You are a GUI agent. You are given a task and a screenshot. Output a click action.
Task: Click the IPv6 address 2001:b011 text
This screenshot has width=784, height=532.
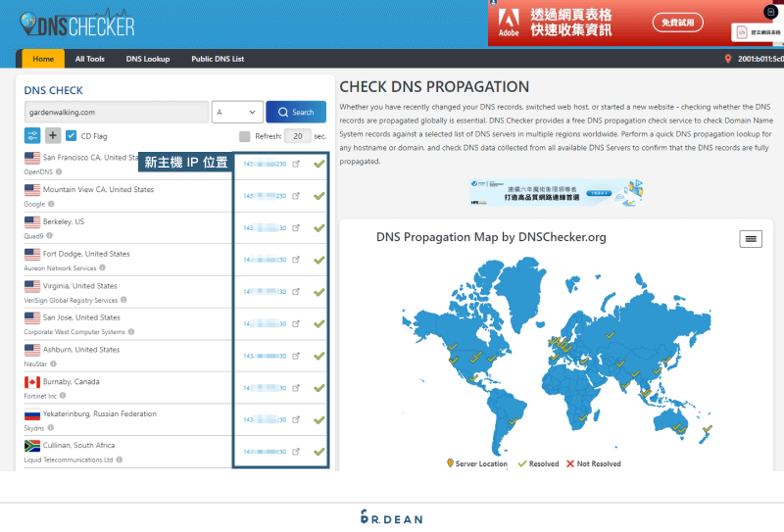point(760,59)
